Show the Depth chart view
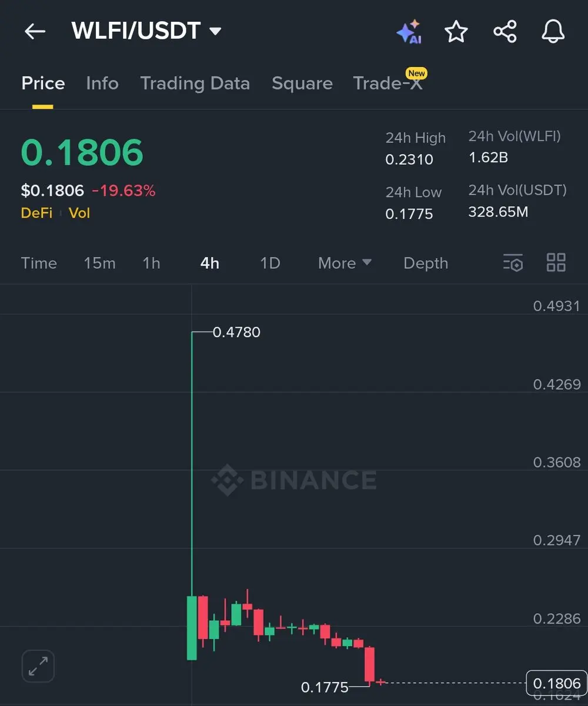588x706 pixels. pos(426,263)
